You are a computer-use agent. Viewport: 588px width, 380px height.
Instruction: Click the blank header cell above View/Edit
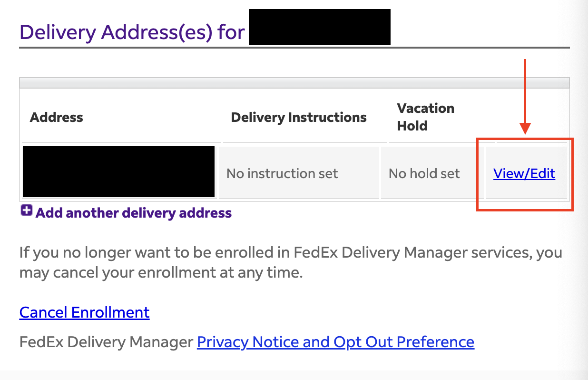coord(526,117)
